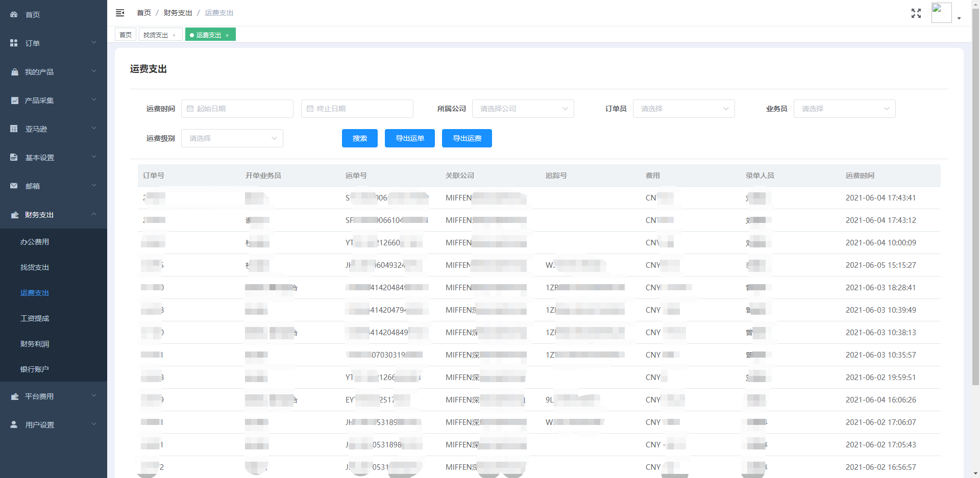This screenshot has width=980, height=478.
Task: Click the 邮箱 envelope icon
Action: pos(14,186)
